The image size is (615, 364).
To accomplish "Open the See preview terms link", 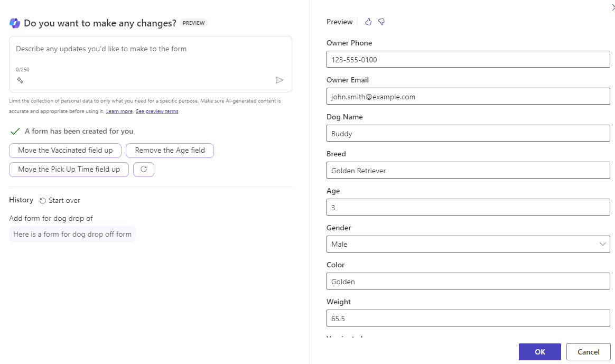I will click(157, 111).
